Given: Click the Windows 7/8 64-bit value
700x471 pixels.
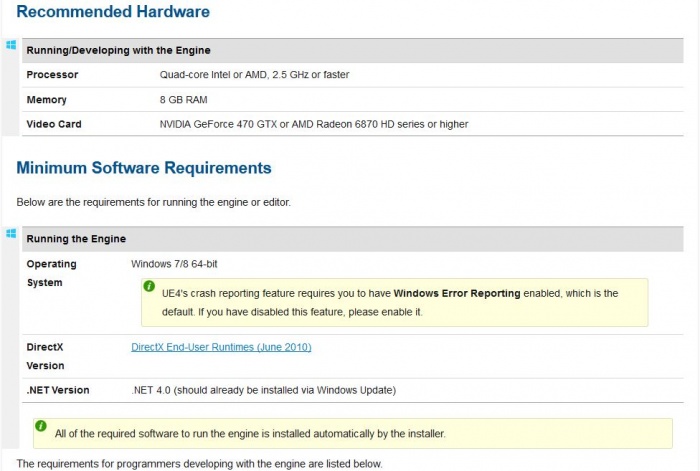Looking at the screenshot, I should pos(176,264).
